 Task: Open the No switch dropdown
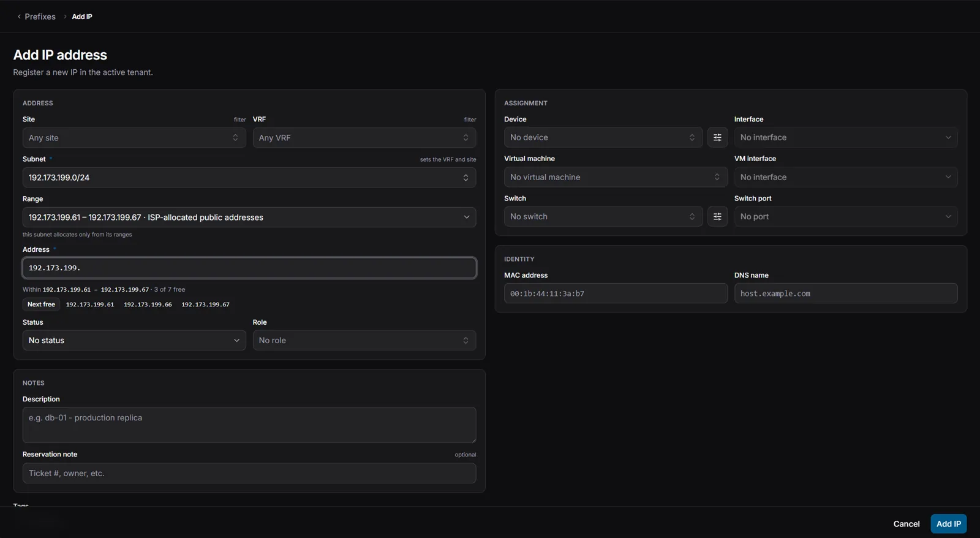coord(603,216)
